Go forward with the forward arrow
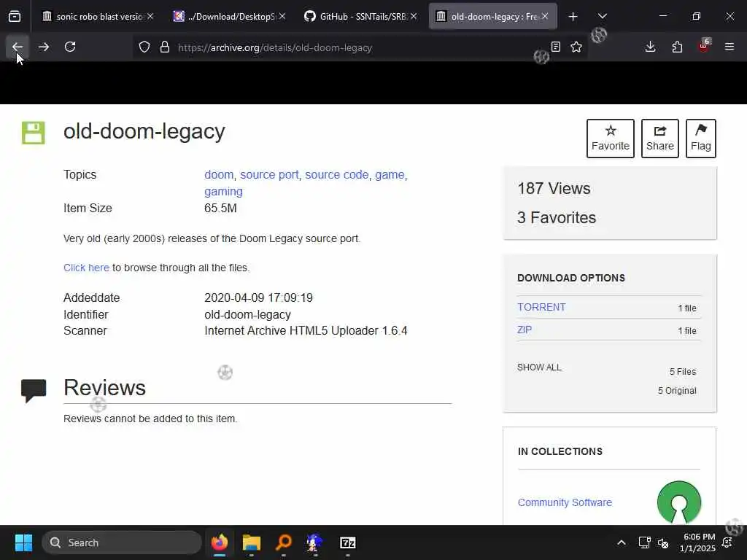Image resolution: width=747 pixels, height=560 pixels. pos(43,47)
